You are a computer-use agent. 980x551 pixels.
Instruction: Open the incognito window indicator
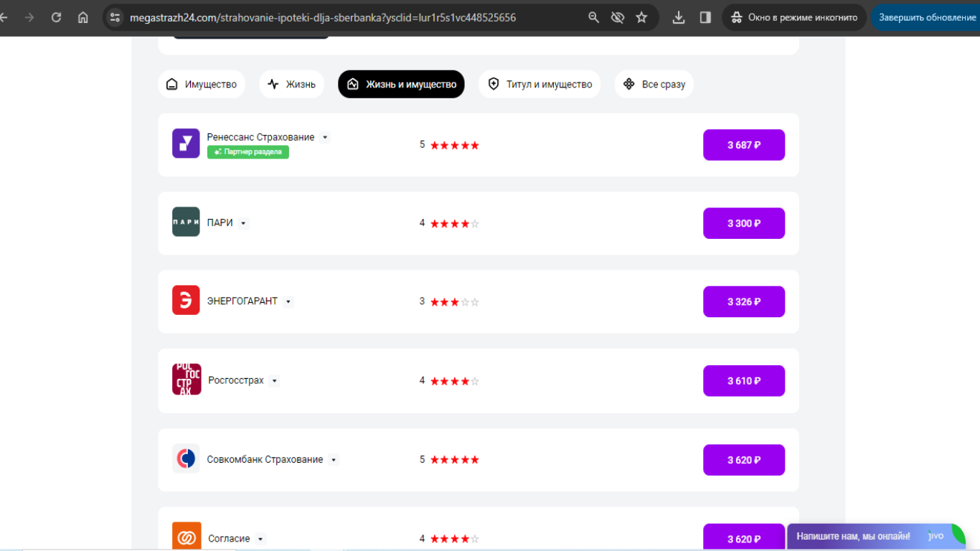794,17
